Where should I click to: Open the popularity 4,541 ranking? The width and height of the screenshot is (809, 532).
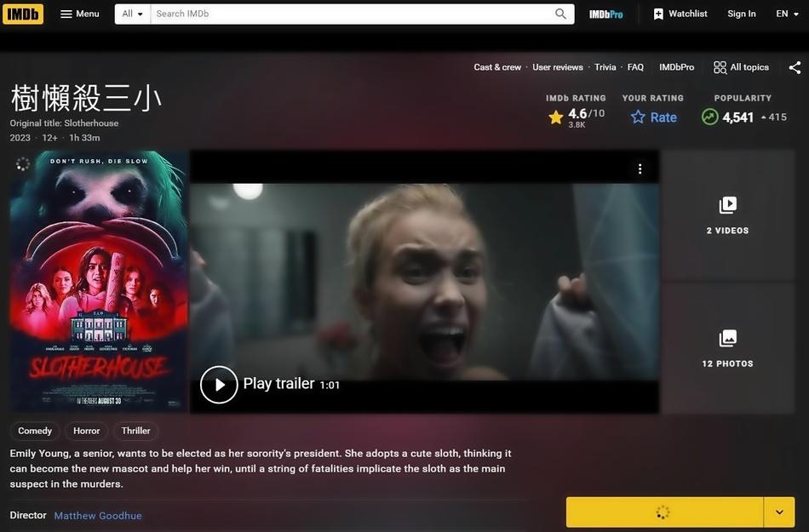743,117
